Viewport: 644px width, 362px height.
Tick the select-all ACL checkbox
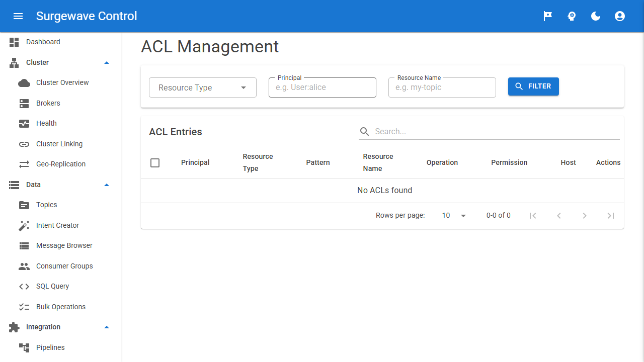pyautogui.click(x=155, y=162)
